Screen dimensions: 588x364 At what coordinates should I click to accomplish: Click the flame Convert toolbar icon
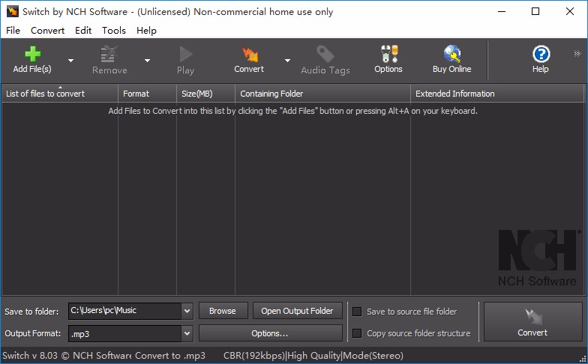[x=249, y=54]
